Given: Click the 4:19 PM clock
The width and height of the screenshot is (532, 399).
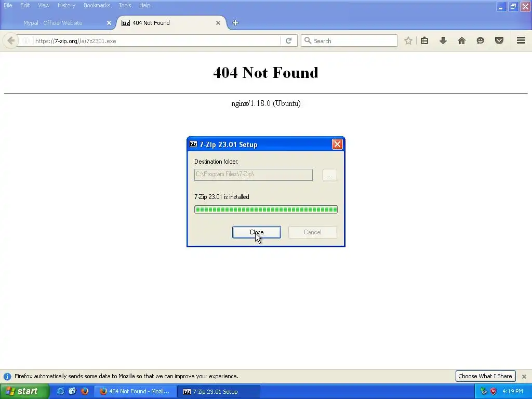Looking at the screenshot, I should pyautogui.click(x=513, y=391).
